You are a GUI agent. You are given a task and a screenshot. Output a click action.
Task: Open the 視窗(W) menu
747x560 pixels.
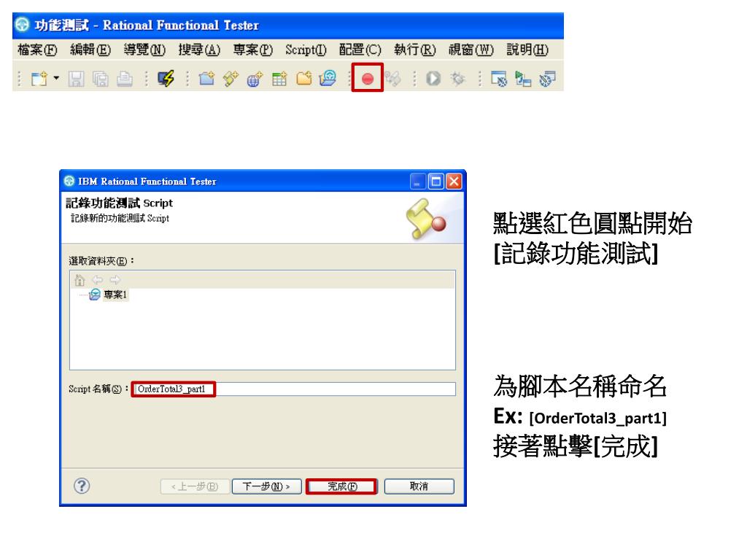click(471, 50)
